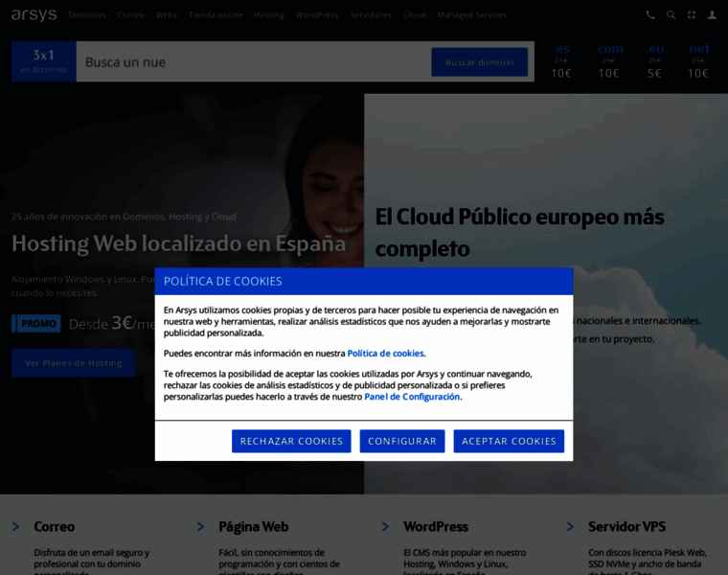This screenshot has width=728, height=575.
Task: Click the arrow icon beside Correo
Action: (x=15, y=527)
